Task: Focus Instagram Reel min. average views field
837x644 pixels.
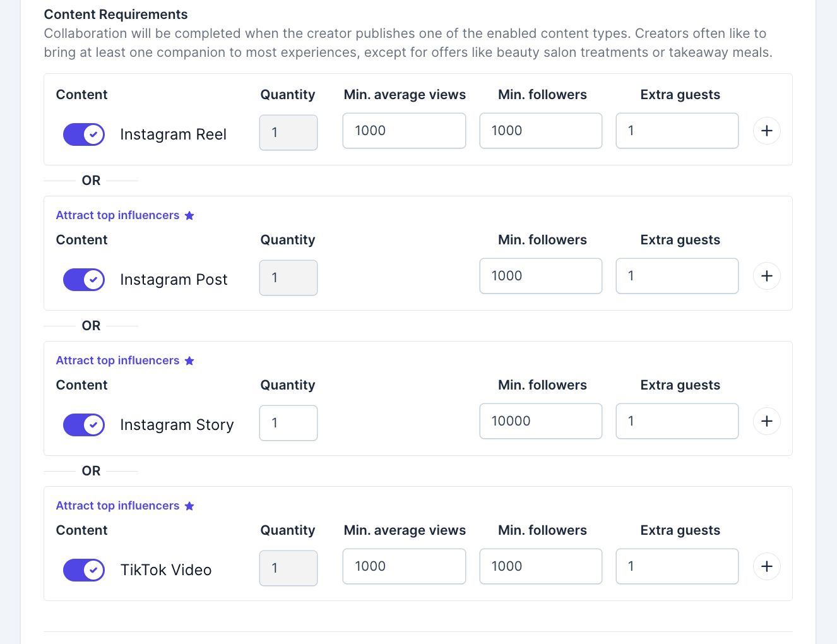Action: tap(404, 131)
